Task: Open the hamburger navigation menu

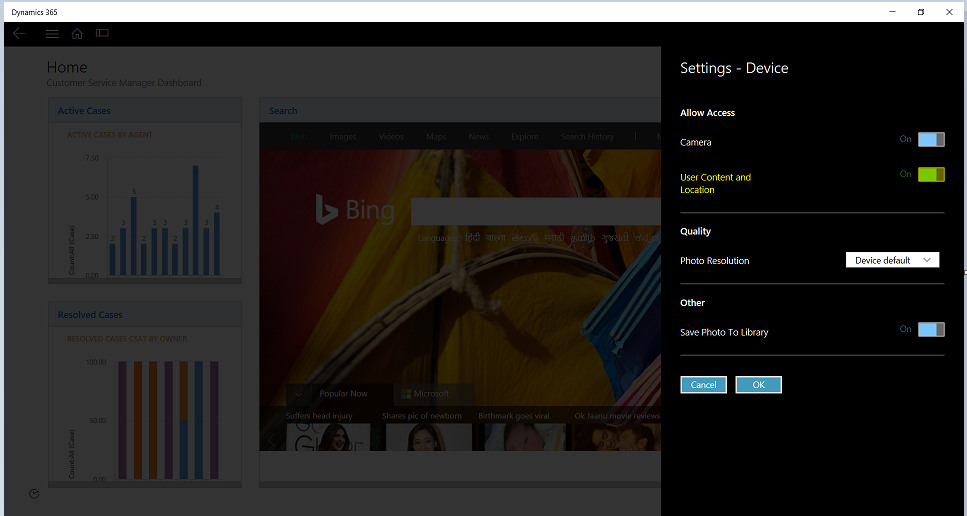Action: (52, 33)
